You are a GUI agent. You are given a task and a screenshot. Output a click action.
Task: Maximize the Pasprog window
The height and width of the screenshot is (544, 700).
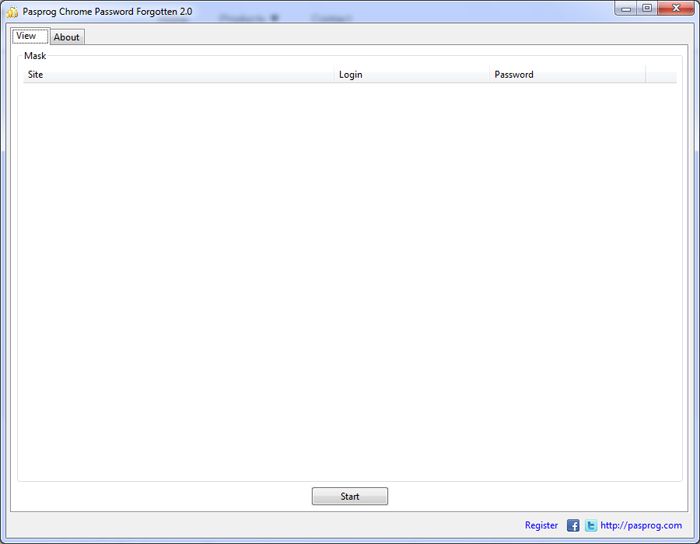647,8
